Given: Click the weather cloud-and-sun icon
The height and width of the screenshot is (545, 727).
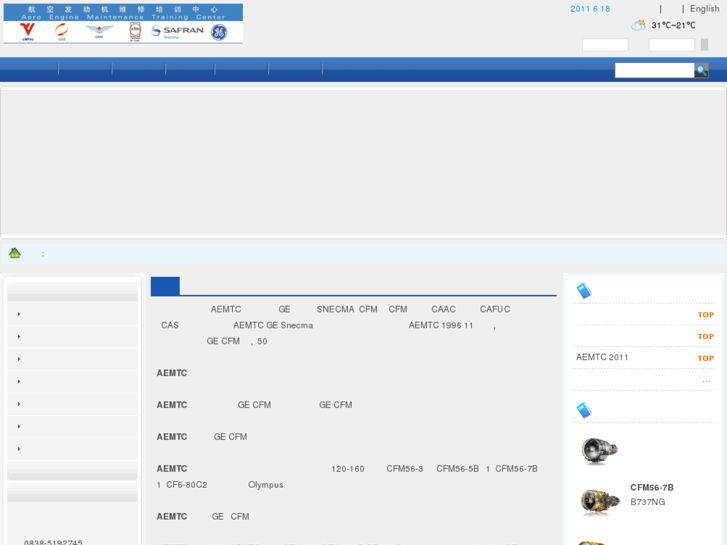Looking at the screenshot, I should pyautogui.click(x=638, y=25).
